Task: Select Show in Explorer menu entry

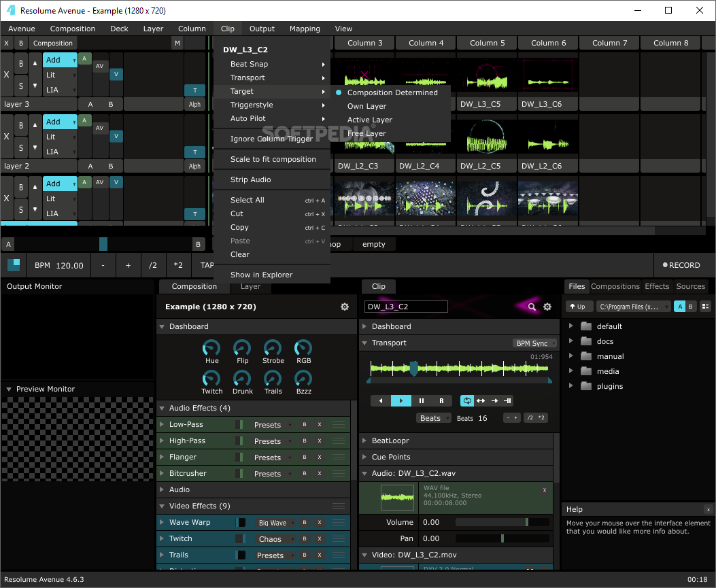Action: pyautogui.click(x=272, y=275)
